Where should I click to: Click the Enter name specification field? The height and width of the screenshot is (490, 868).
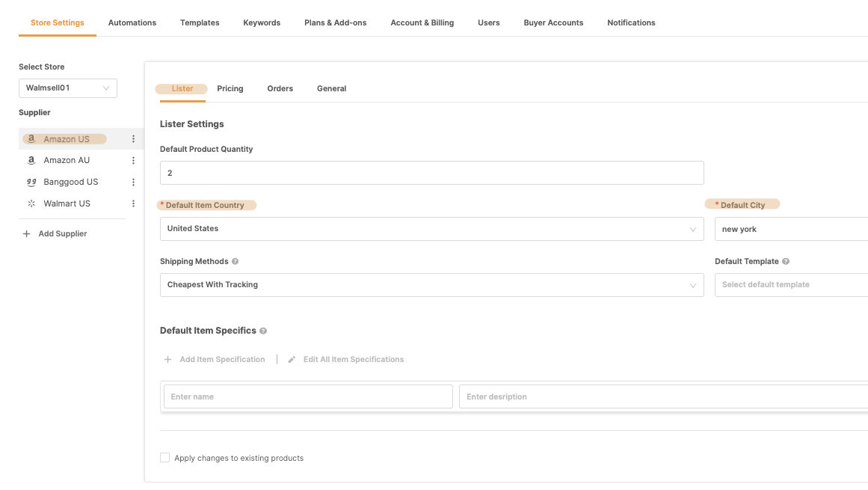[x=308, y=396]
